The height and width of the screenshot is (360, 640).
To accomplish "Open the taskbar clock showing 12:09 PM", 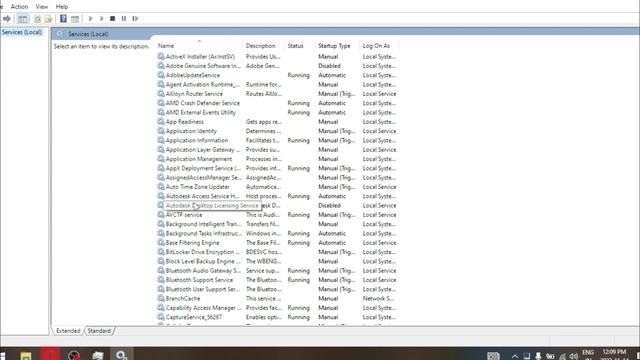I will pos(614,351).
